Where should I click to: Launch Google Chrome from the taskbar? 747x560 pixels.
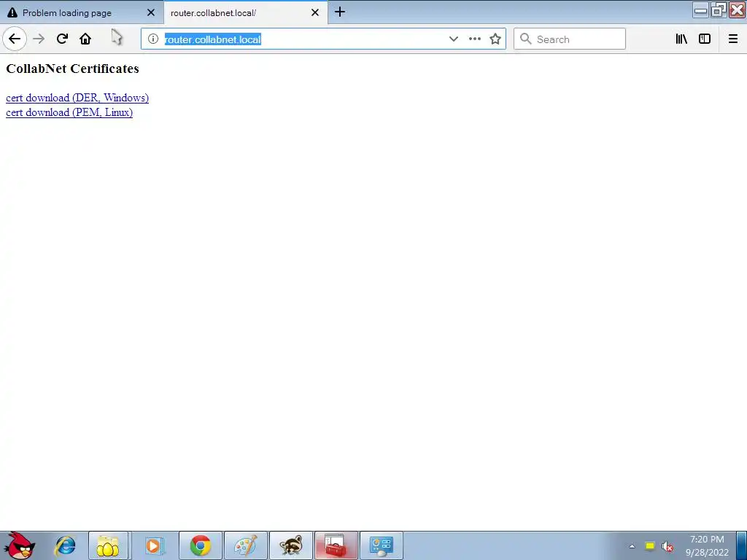coord(201,545)
